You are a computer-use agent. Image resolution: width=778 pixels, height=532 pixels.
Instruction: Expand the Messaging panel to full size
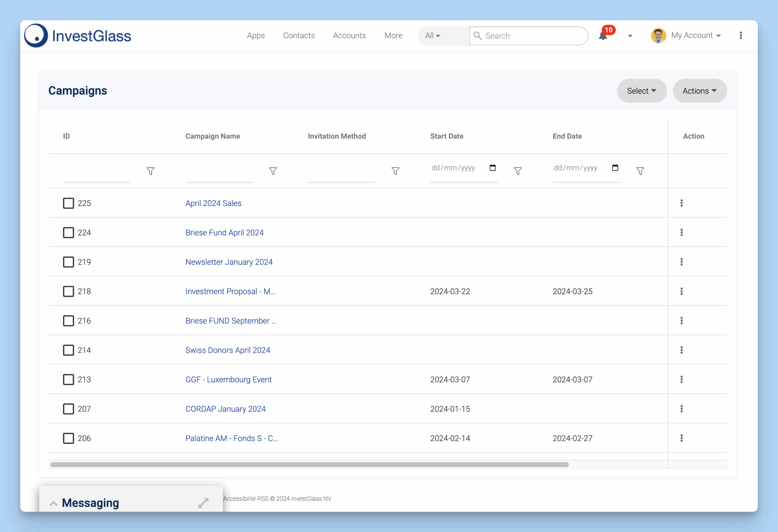click(203, 503)
